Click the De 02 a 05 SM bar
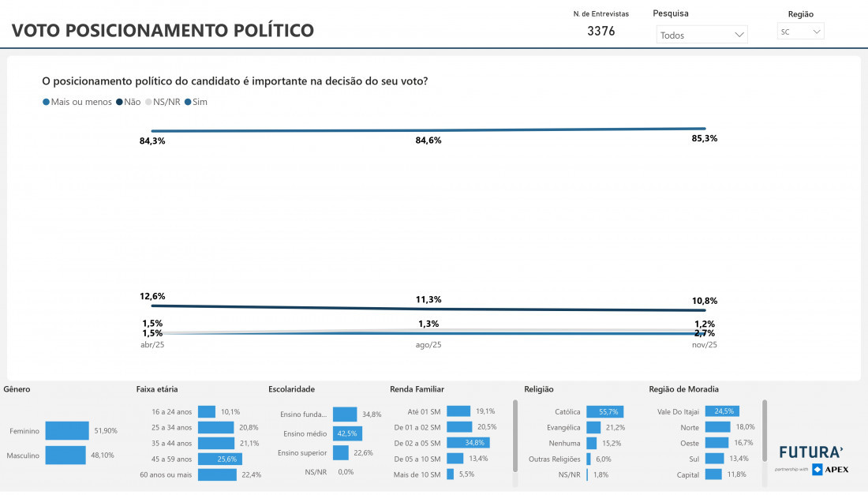The width and height of the screenshot is (868, 495). (x=468, y=443)
